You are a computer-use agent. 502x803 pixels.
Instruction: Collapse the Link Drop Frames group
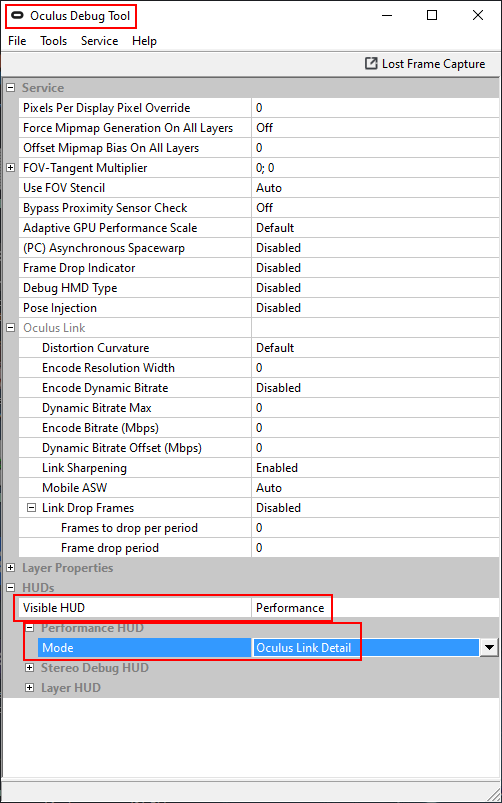pos(32,508)
